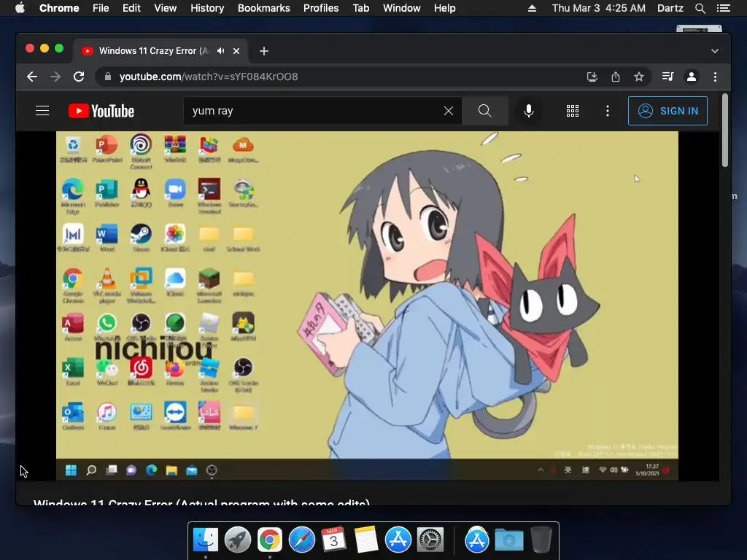
Task: Open the History menu
Action: [207, 8]
